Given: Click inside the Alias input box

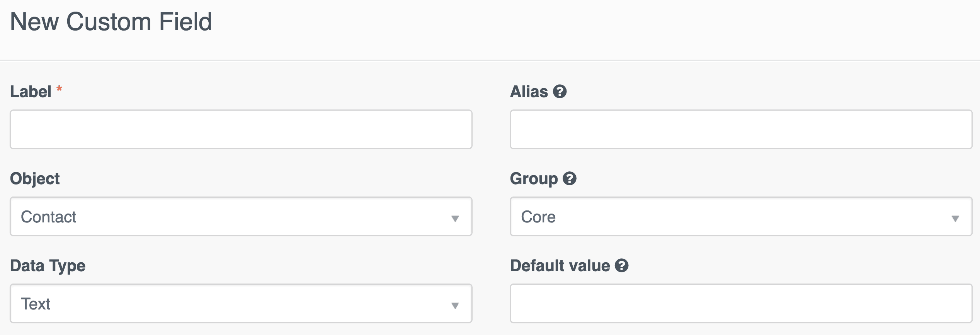Looking at the screenshot, I should [x=741, y=130].
